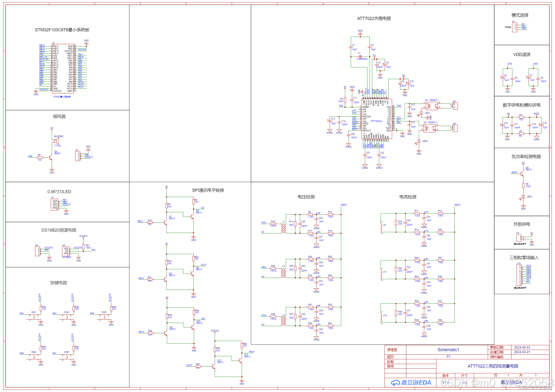Click the U9 DS18B20 sensor symbol
This screenshot has height=392, width=555.
coord(66,251)
